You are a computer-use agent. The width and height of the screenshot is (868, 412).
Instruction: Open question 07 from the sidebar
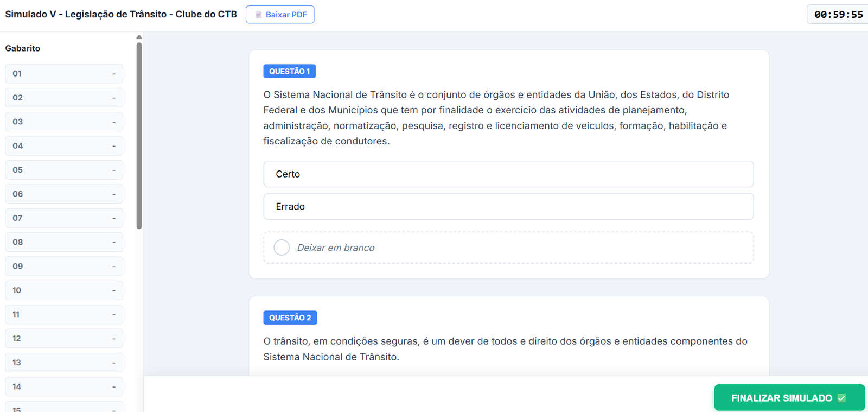point(64,218)
